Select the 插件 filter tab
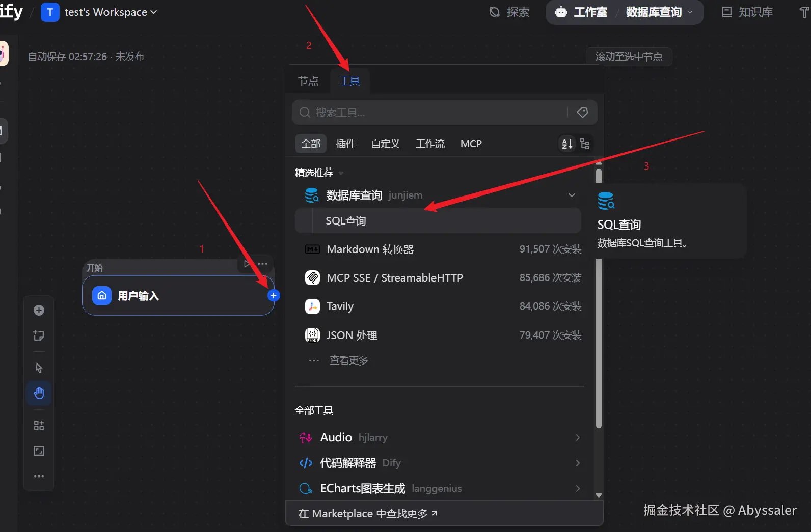Image resolution: width=811 pixels, height=532 pixels. pyautogui.click(x=345, y=144)
